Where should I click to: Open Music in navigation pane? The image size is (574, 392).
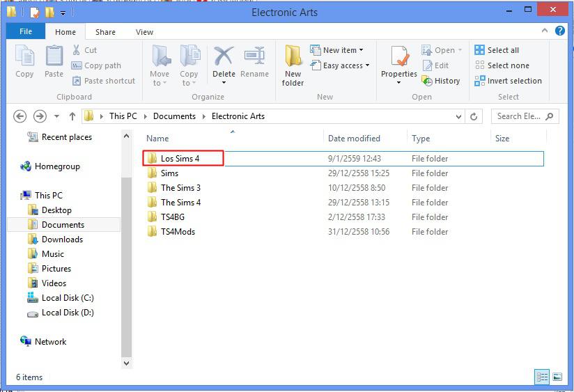46,254
